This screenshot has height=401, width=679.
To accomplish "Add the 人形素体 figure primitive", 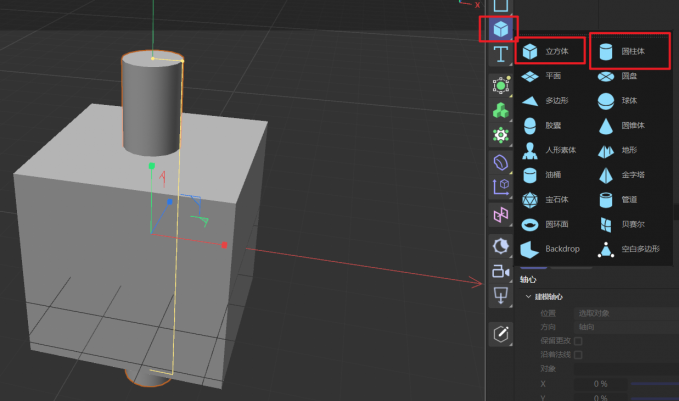I will pyautogui.click(x=549, y=150).
